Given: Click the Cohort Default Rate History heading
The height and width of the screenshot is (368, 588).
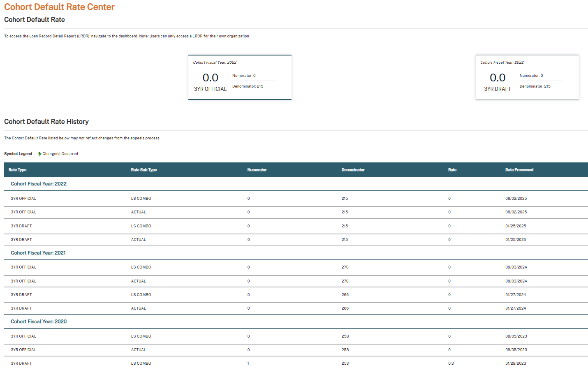Looking at the screenshot, I should click(x=46, y=122).
